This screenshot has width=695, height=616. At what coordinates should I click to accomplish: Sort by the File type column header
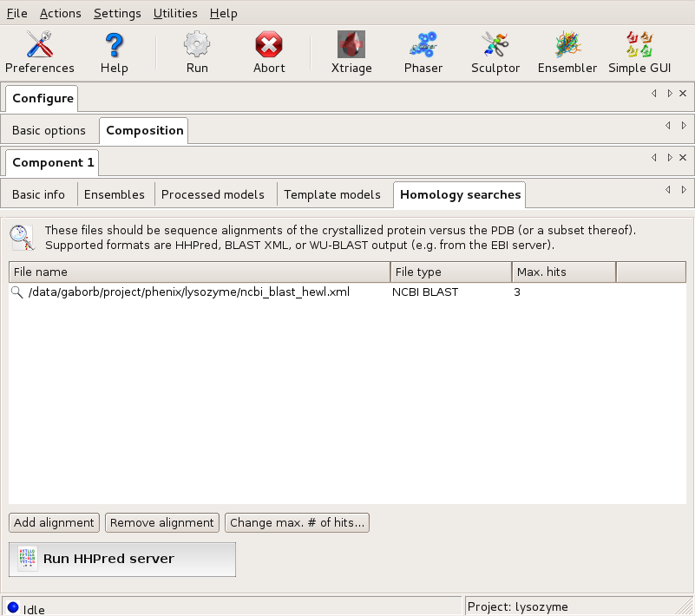450,272
